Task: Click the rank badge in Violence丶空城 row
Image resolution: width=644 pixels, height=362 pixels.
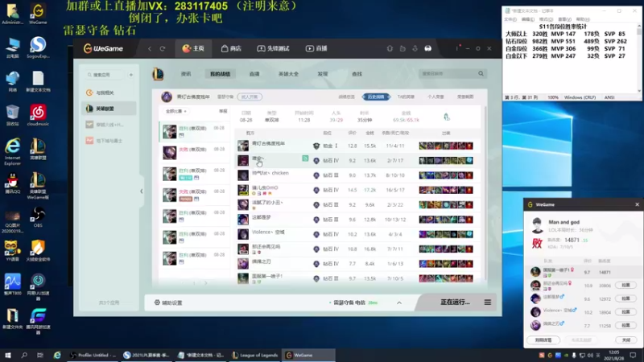Action: click(316, 234)
